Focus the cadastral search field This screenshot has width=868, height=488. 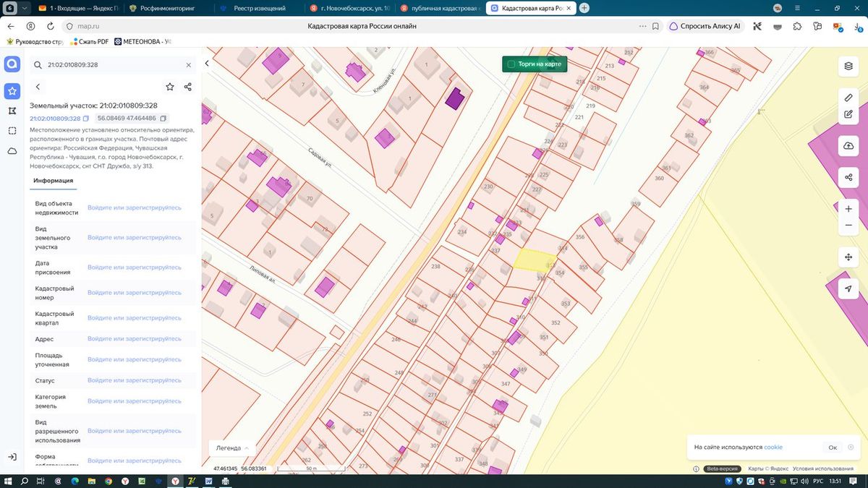112,65
